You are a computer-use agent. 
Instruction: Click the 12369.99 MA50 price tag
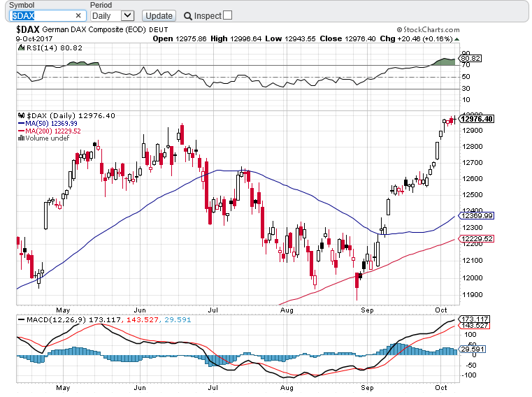476,216
